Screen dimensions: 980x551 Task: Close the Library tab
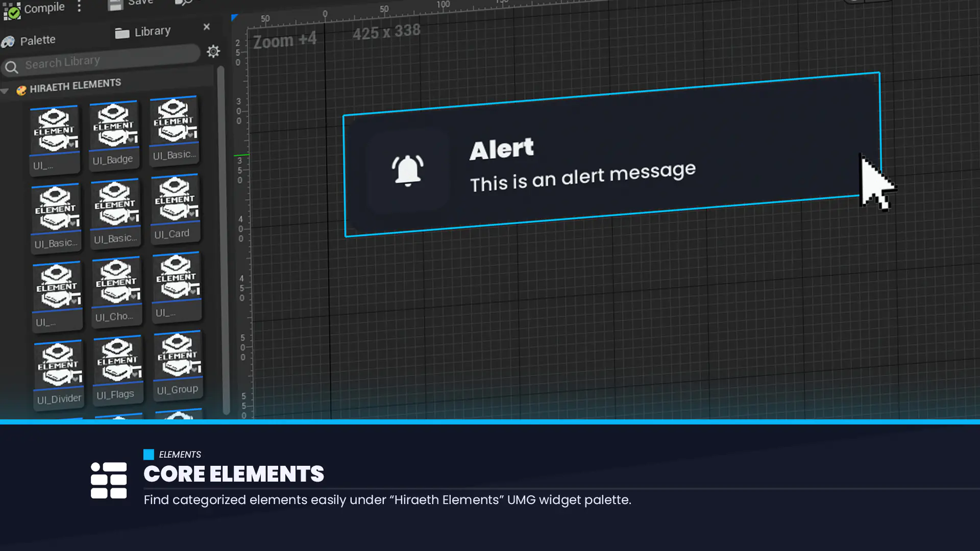207,27
